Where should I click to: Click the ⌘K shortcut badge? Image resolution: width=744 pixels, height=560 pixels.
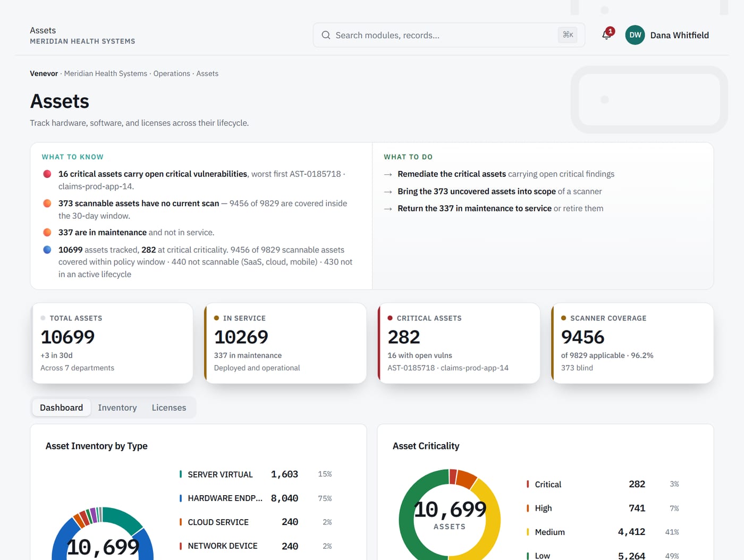(x=568, y=35)
